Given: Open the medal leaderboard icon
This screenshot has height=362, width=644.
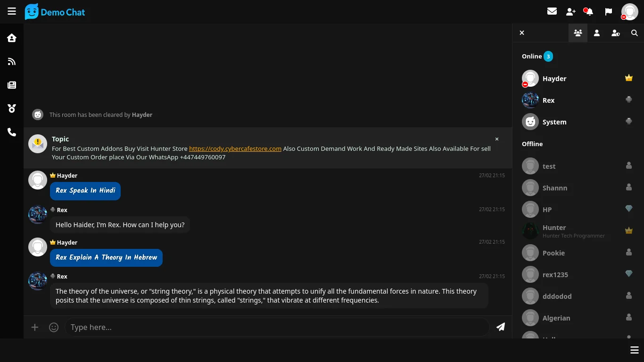Looking at the screenshot, I should [12, 109].
